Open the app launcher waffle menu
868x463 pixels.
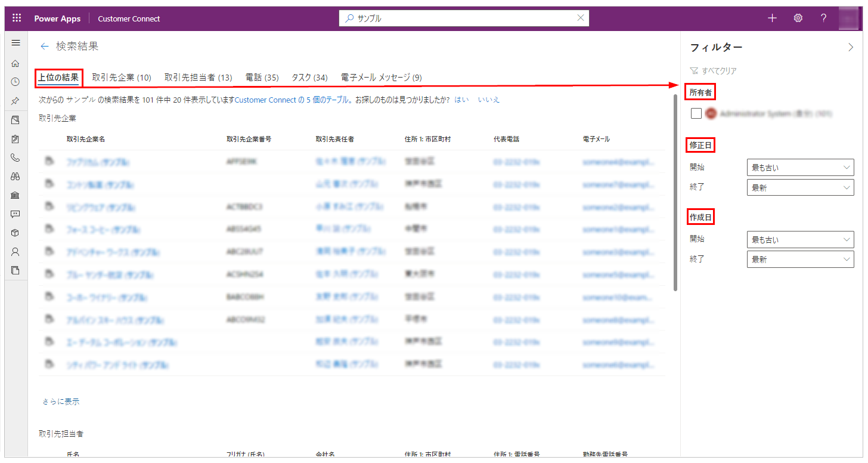click(x=17, y=18)
